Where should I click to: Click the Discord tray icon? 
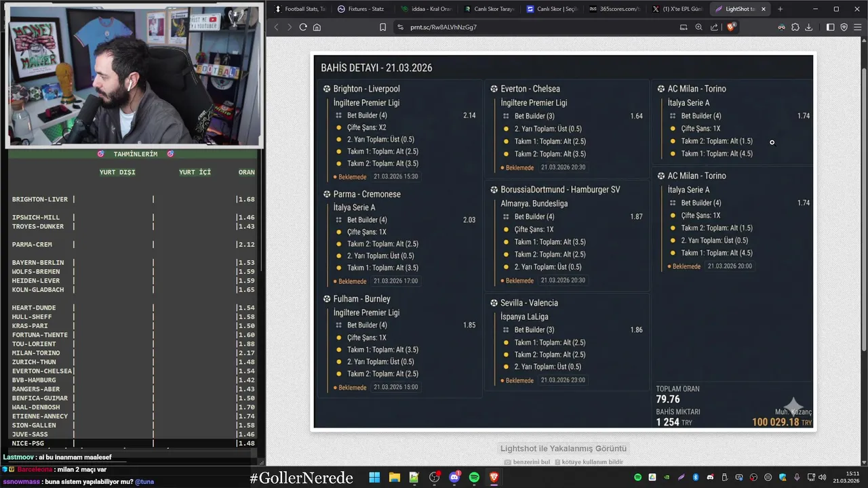pyautogui.click(x=711, y=477)
